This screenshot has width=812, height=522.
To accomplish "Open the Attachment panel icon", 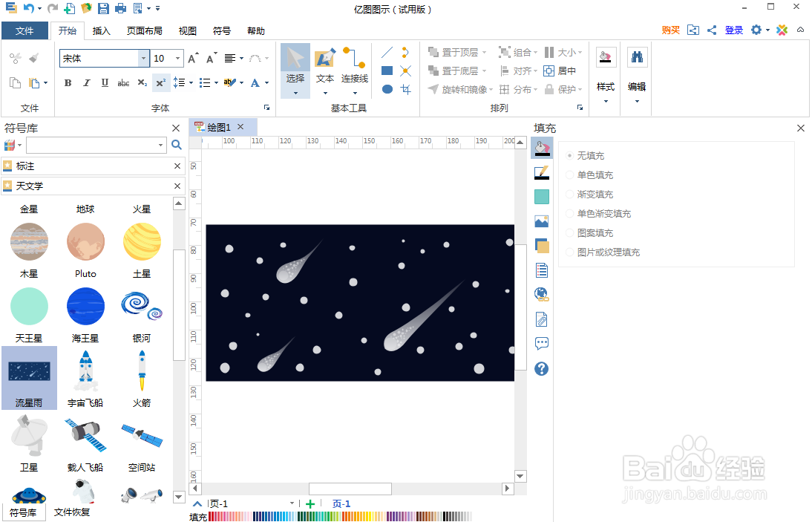I will point(542,319).
